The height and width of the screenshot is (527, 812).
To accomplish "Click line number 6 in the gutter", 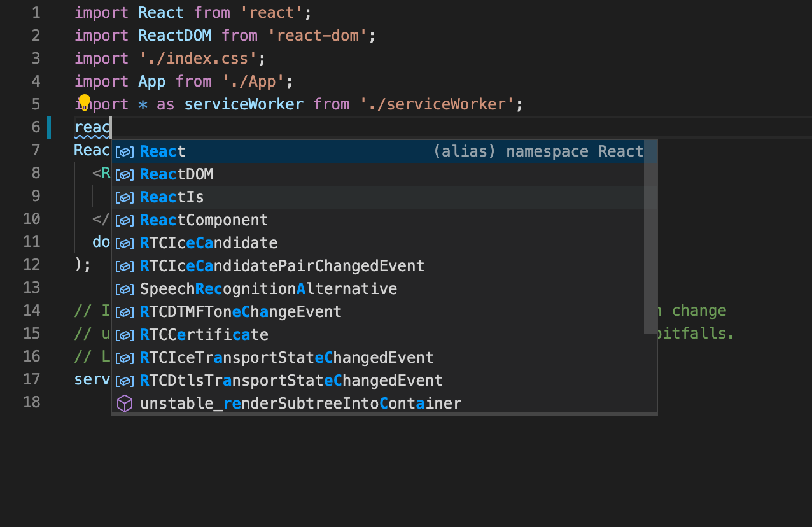I will 36,127.
